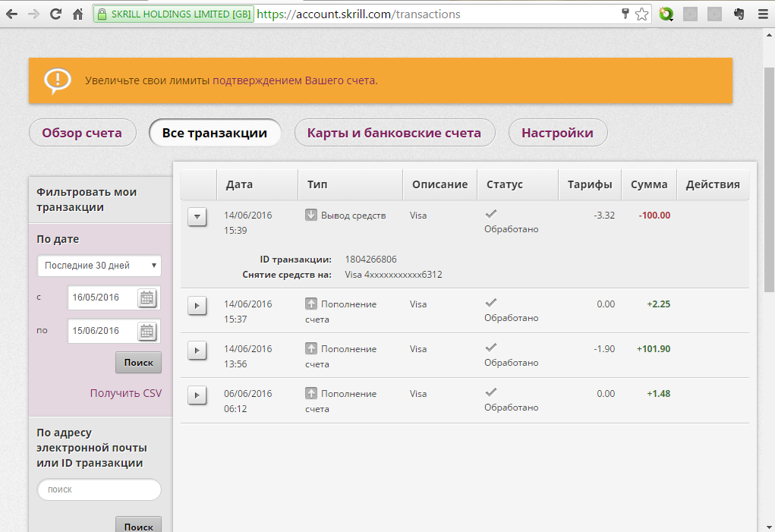Click the Действия column header
The image size is (775, 532).
pyautogui.click(x=713, y=184)
